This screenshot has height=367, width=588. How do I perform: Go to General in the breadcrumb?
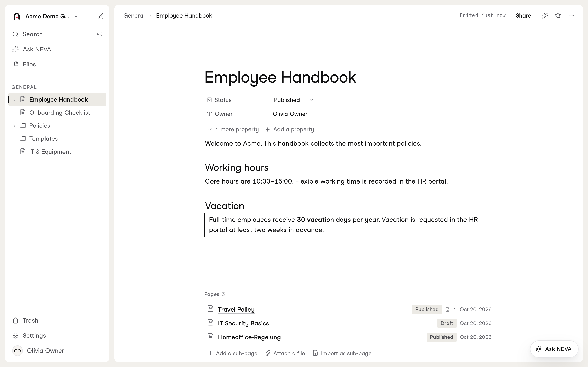click(134, 15)
